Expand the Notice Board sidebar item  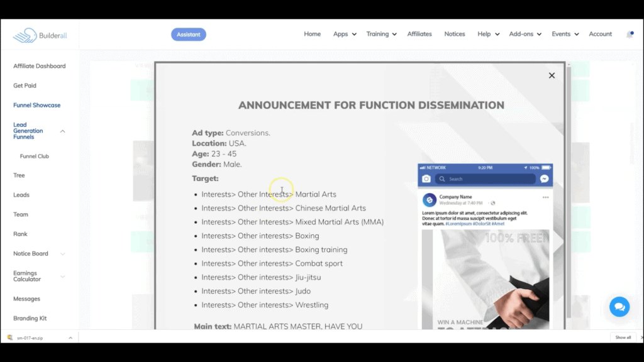[62, 254]
